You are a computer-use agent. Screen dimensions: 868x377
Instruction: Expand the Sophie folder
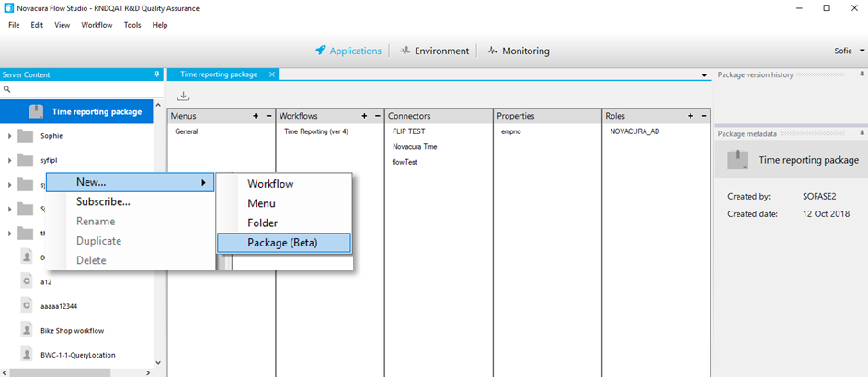[x=9, y=136]
